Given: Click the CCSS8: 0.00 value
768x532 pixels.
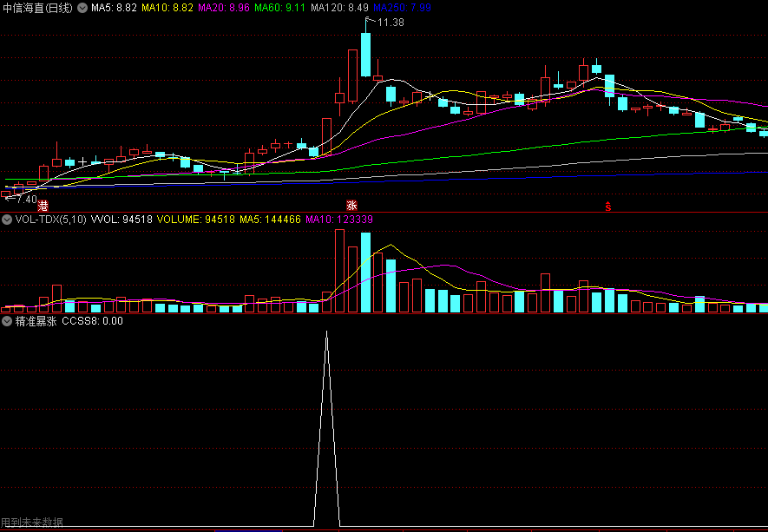Looking at the screenshot, I should tap(92, 321).
